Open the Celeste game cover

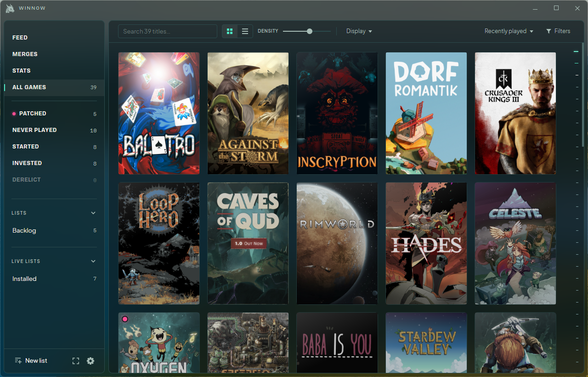pos(515,244)
